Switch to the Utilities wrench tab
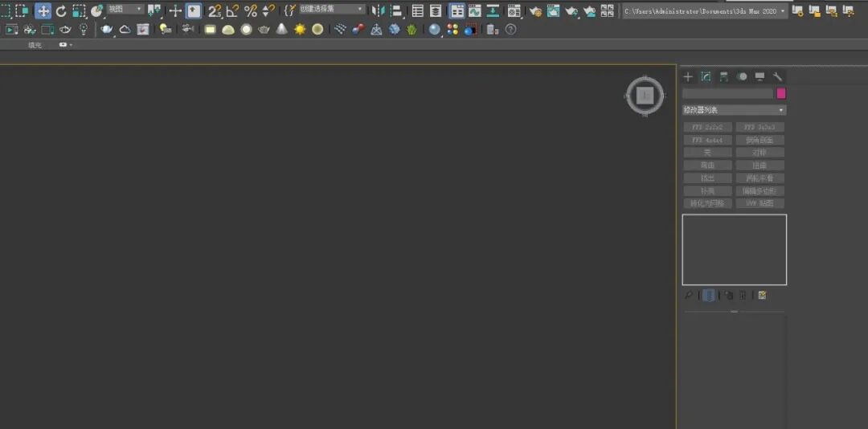868x429 pixels. click(777, 77)
